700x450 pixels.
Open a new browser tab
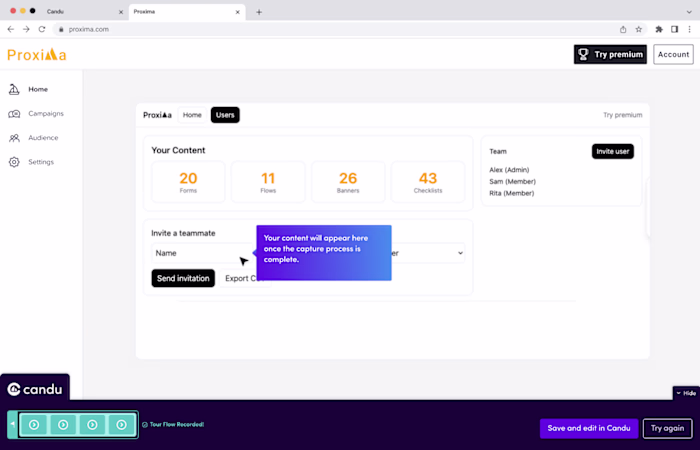coord(259,12)
